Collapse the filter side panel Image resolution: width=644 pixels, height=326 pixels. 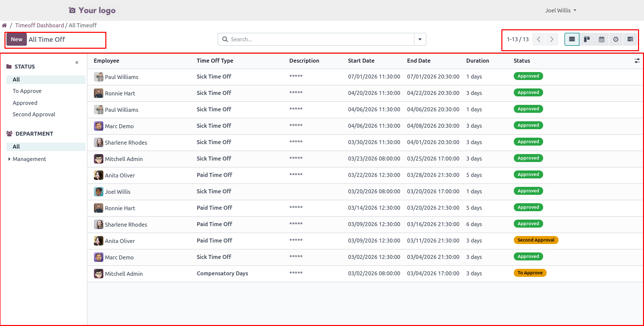coord(77,63)
